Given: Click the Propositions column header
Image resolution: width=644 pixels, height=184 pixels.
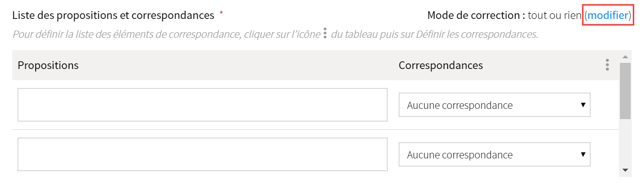Looking at the screenshot, I should point(48,65).
